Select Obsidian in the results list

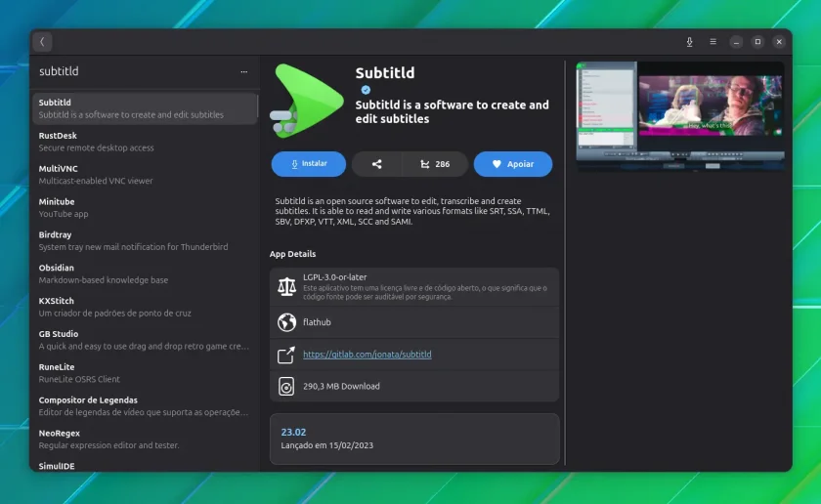(x=145, y=273)
